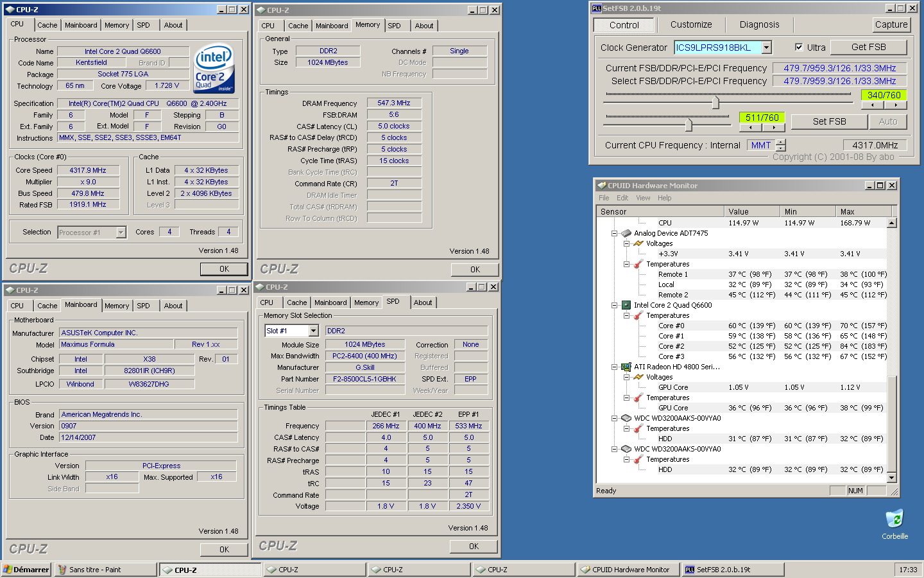Open the Slot #1 memory slot dropdown
This screenshot has height=578, width=924.
(x=313, y=331)
